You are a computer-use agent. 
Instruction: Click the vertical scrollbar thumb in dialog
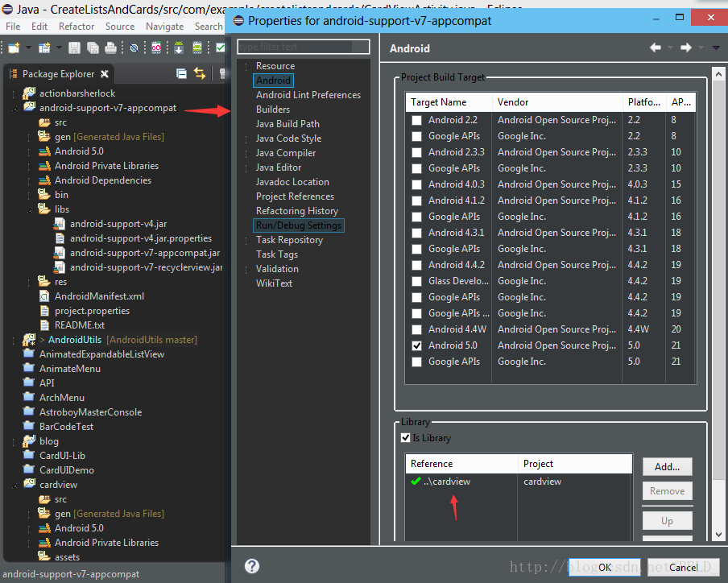[718, 281]
